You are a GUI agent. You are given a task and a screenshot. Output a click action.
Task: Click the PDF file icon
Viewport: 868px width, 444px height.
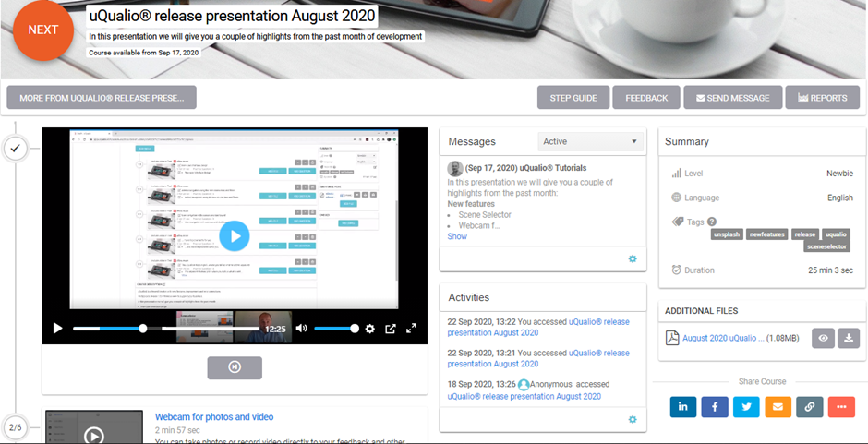672,338
